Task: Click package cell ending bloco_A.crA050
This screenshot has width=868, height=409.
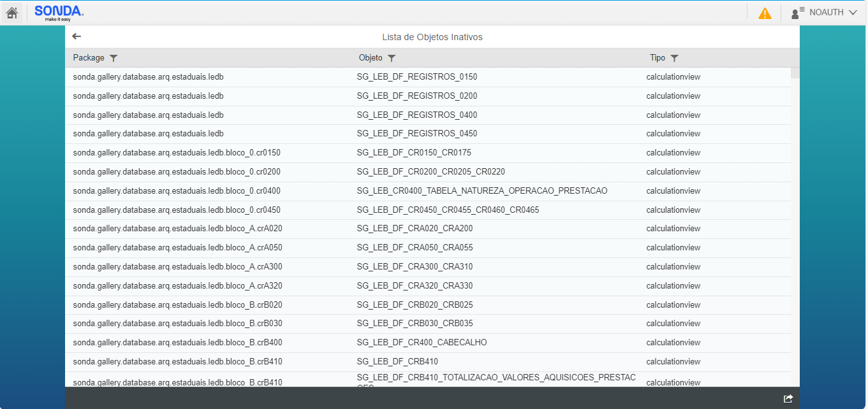Action: [177, 248]
